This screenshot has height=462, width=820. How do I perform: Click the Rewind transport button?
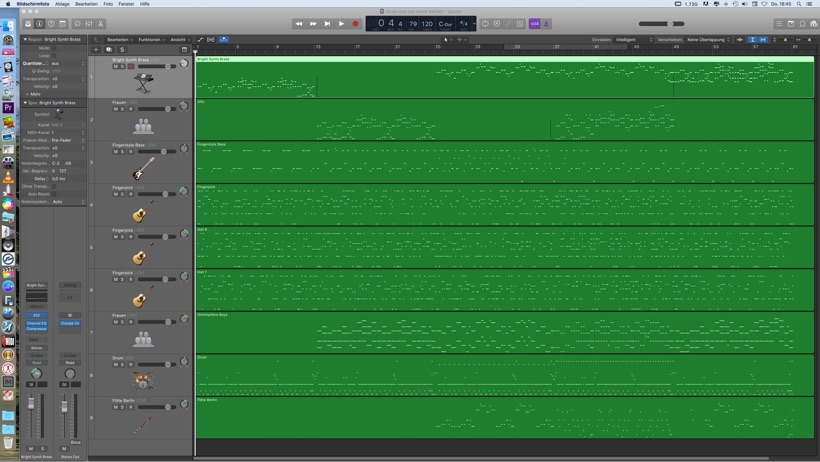299,24
